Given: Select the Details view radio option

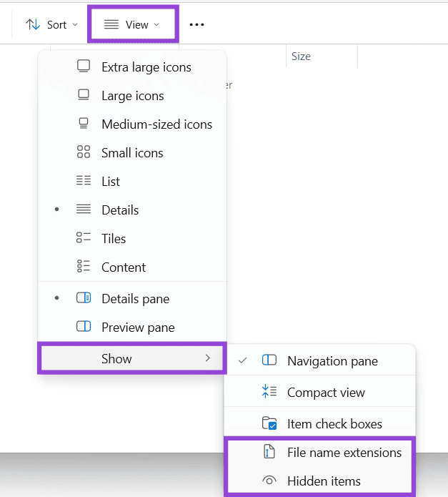Looking at the screenshot, I should 120,210.
